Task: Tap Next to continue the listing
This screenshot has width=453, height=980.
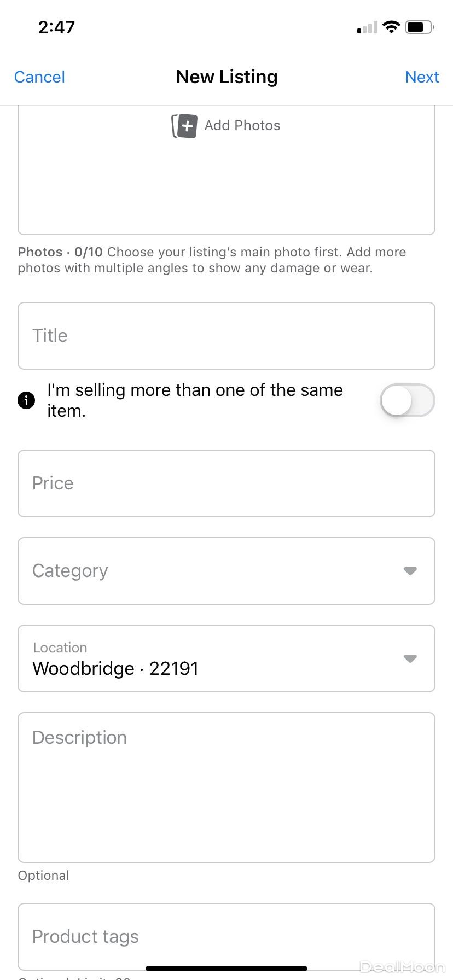Action: (422, 77)
